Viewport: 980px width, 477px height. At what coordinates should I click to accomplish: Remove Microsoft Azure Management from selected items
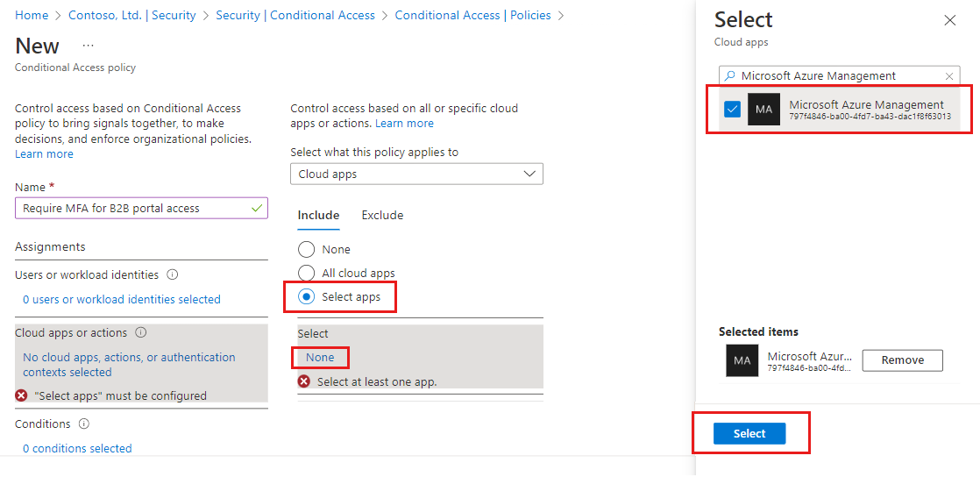pos(903,360)
